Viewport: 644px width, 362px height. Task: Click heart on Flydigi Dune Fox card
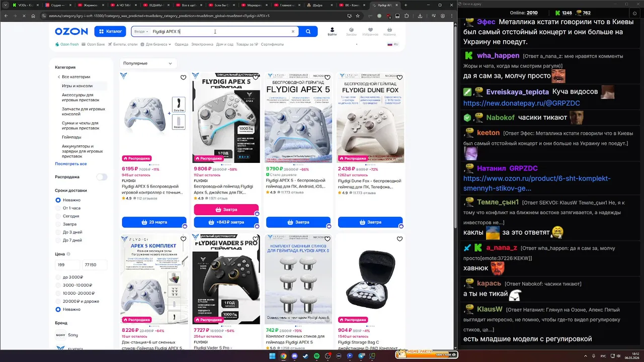coord(399,77)
